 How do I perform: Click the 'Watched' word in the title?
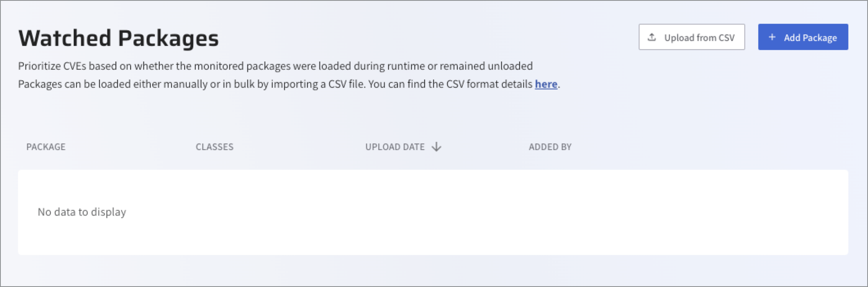click(65, 38)
